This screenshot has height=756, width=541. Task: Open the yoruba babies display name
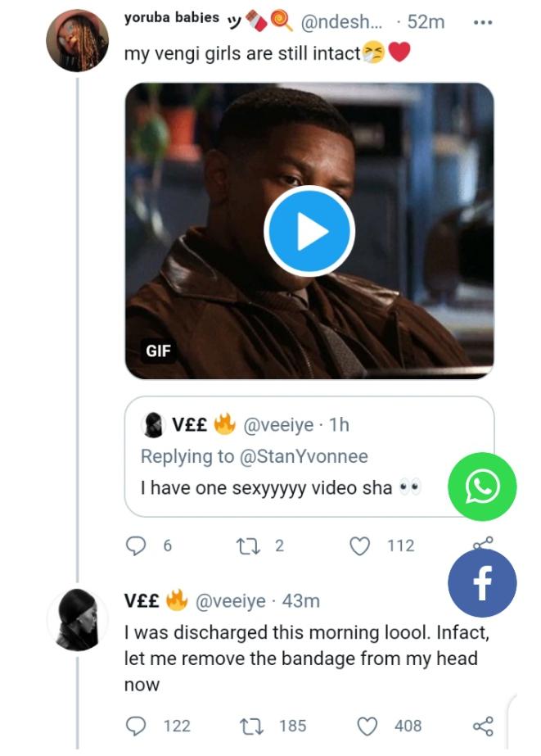(x=171, y=20)
